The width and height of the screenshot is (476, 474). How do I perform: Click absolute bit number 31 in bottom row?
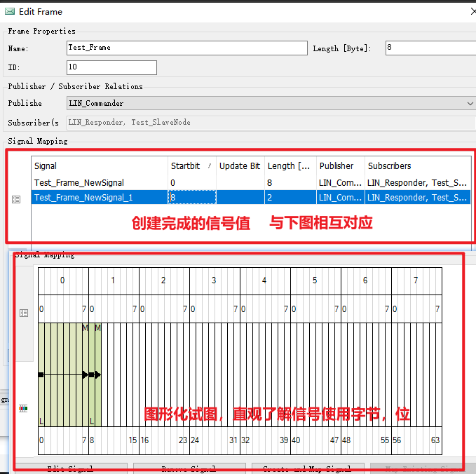tap(233, 440)
